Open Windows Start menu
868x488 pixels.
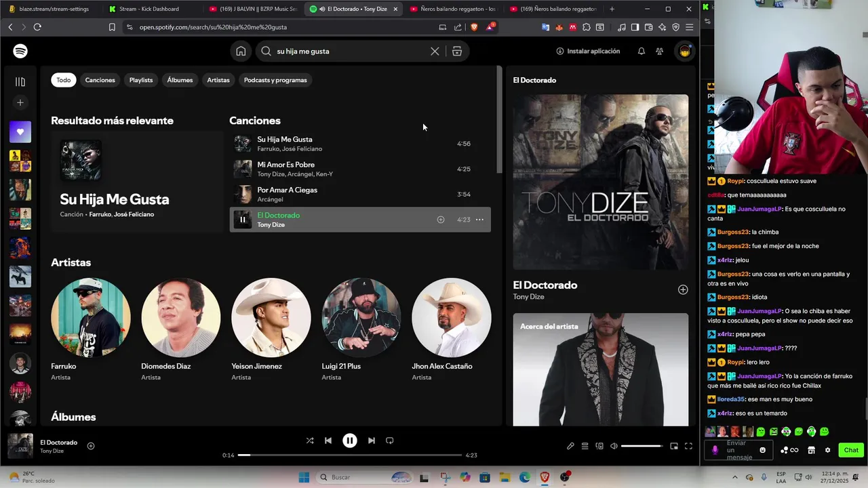coord(304,477)
